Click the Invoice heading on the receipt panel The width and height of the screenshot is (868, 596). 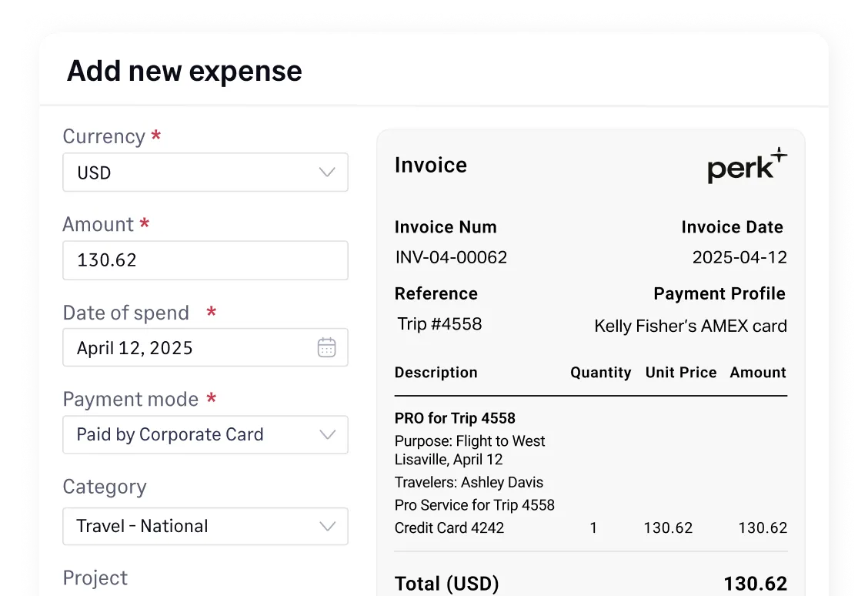click(430, 165)
